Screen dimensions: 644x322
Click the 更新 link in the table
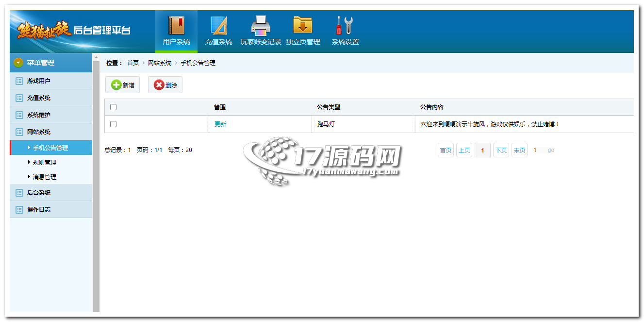click(220, 124)
